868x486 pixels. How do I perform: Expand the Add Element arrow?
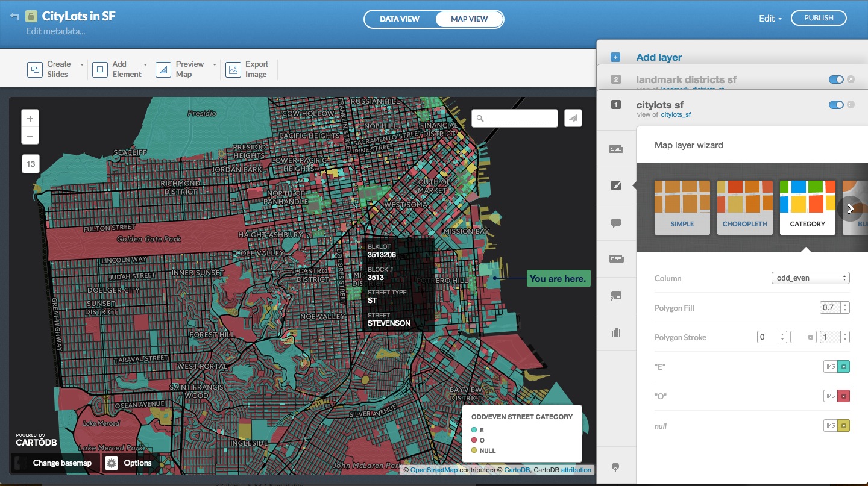(x=145, y=64)
